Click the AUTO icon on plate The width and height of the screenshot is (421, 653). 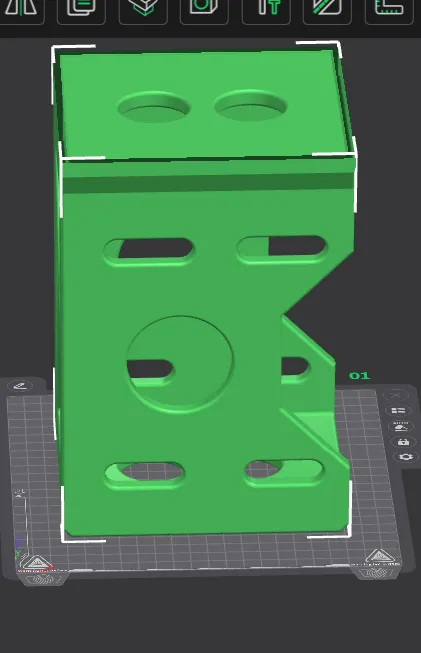coord(401,426)
